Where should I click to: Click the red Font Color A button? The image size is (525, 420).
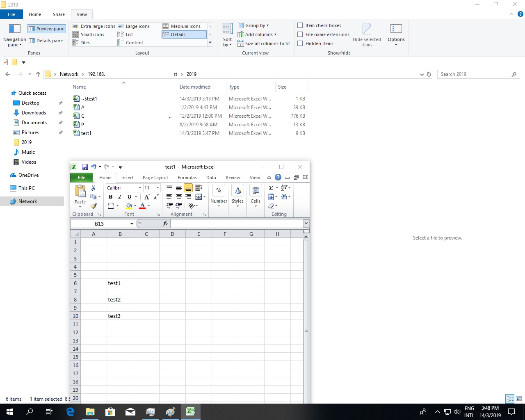(x=142, y=206)
